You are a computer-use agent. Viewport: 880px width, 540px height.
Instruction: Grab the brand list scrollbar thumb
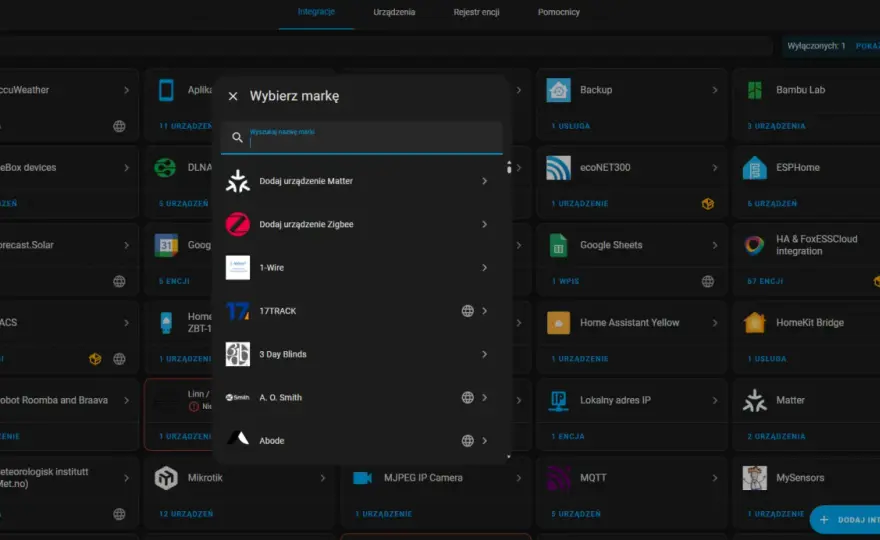[x=509, y=167]
